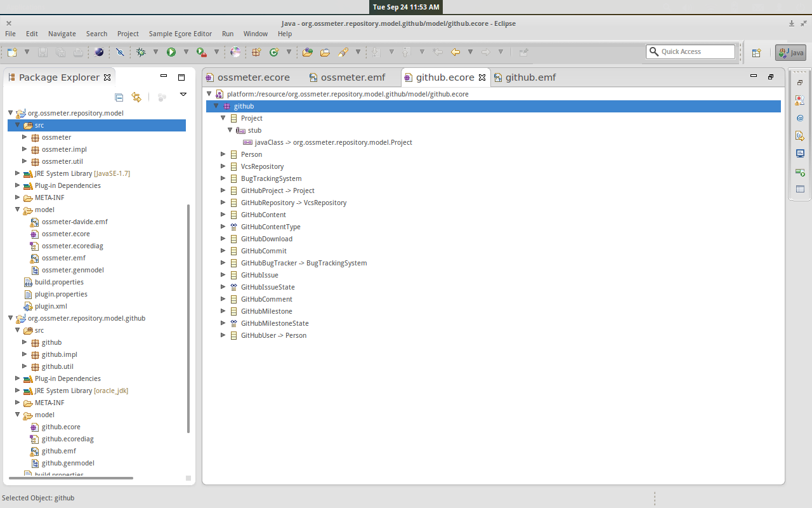This screenshot has width=812, height=508.
Task: Collapse the Project class node
Action: (223, 118)
